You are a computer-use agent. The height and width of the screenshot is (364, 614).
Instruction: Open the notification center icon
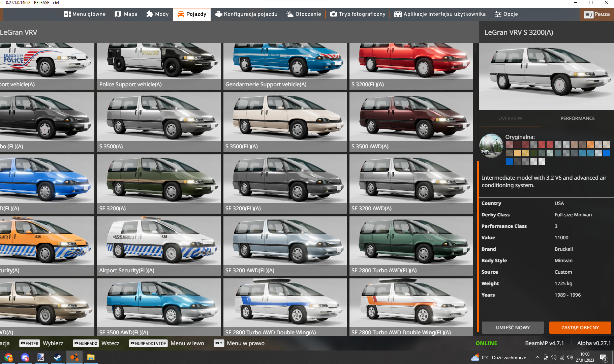(x=604, y=358)
